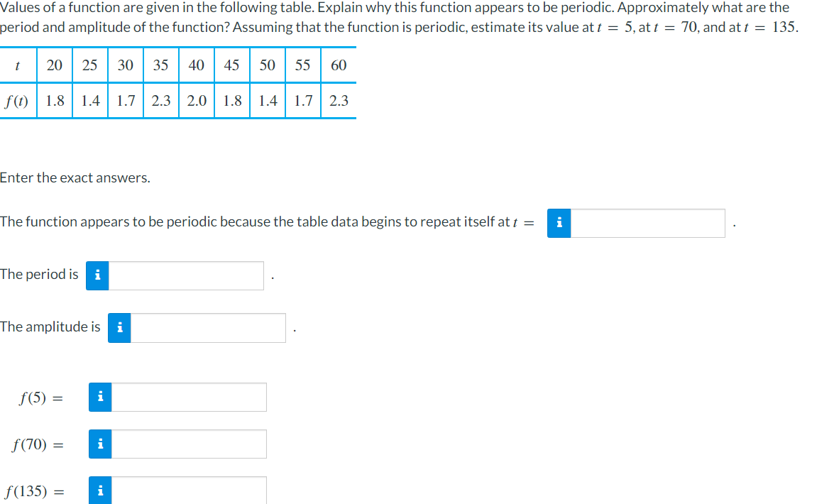Click the info icon next to f(70)
Viewport: 817px width, 504px height.
tap(99, 444)
